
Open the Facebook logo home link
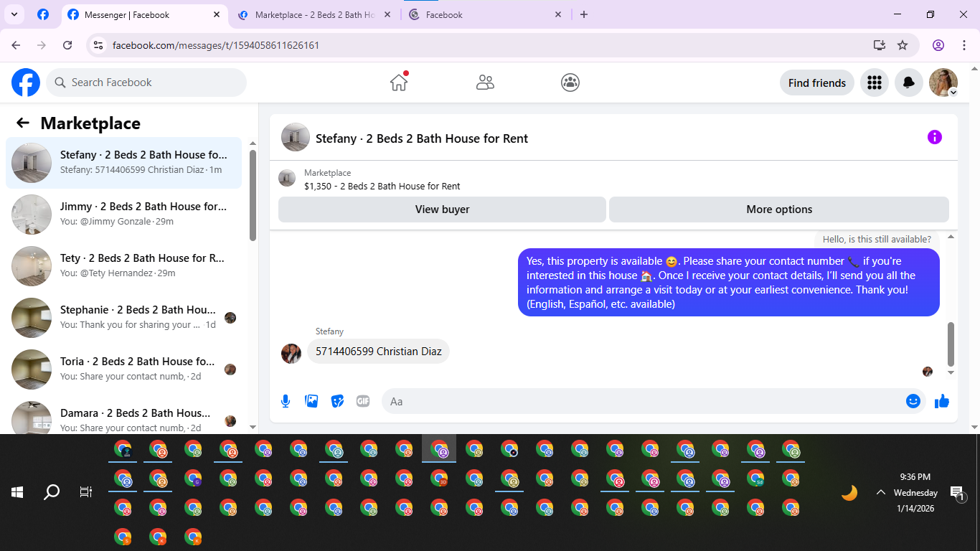coord(26,83)
